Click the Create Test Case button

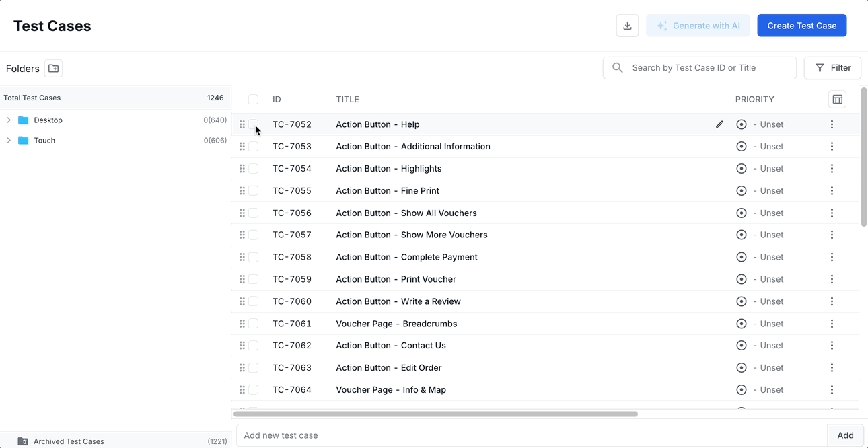(801, 26)
